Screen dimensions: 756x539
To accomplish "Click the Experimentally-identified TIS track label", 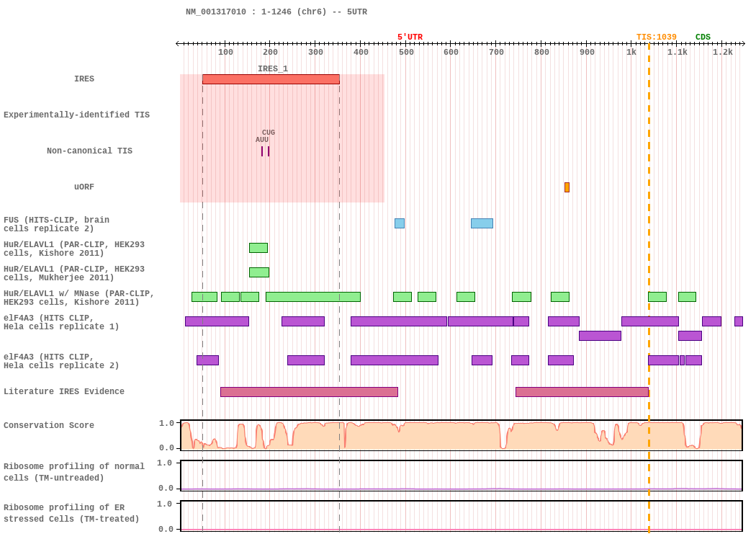I will 76,115.
